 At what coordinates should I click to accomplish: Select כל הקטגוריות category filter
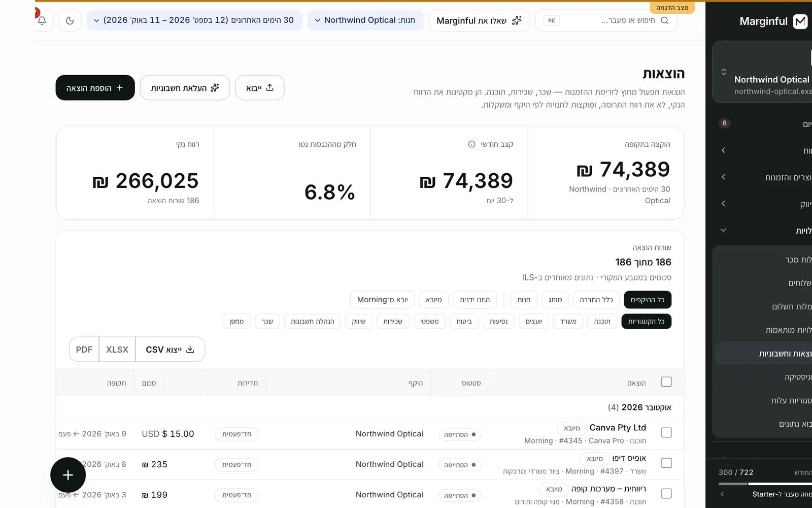tap(646, 322)
